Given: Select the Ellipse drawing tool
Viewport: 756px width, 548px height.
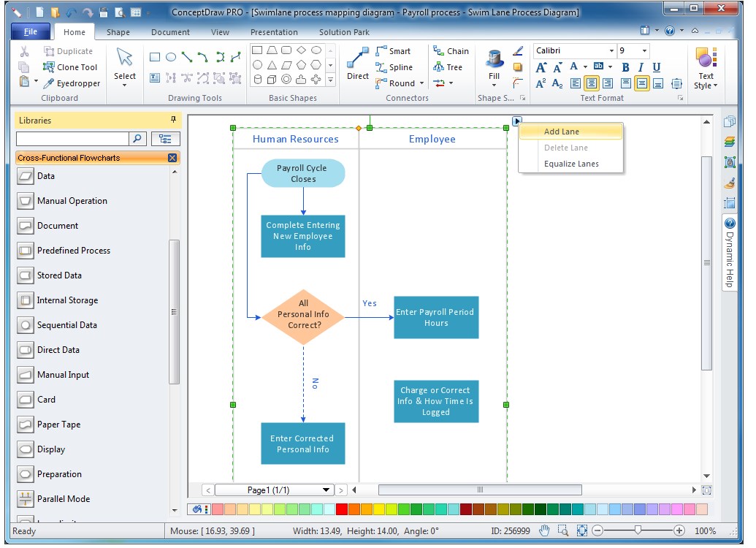Looking at the screenshot, I should (171, 58).
